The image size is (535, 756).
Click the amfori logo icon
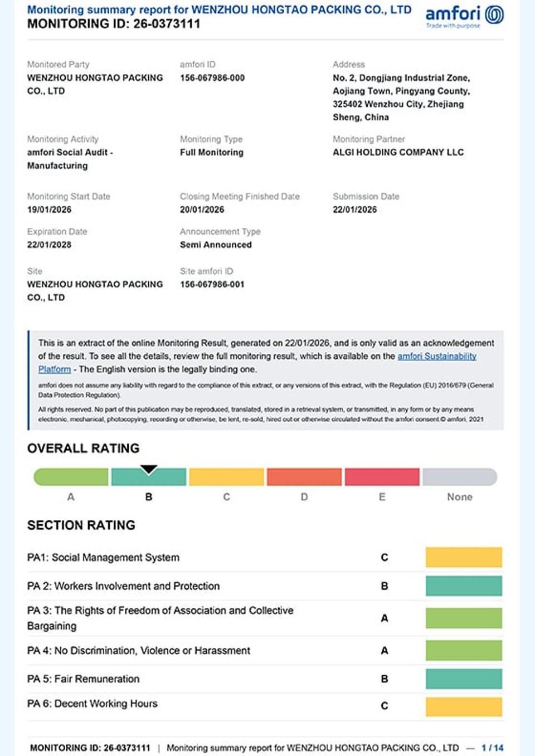pyautogui.click(x=494, y=15)
